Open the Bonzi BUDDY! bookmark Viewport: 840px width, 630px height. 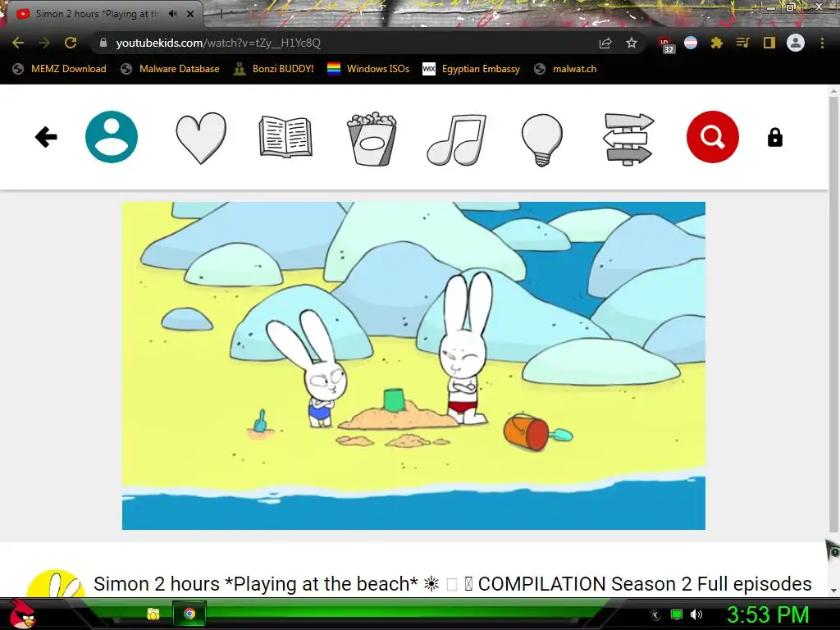tap(274, 69)
